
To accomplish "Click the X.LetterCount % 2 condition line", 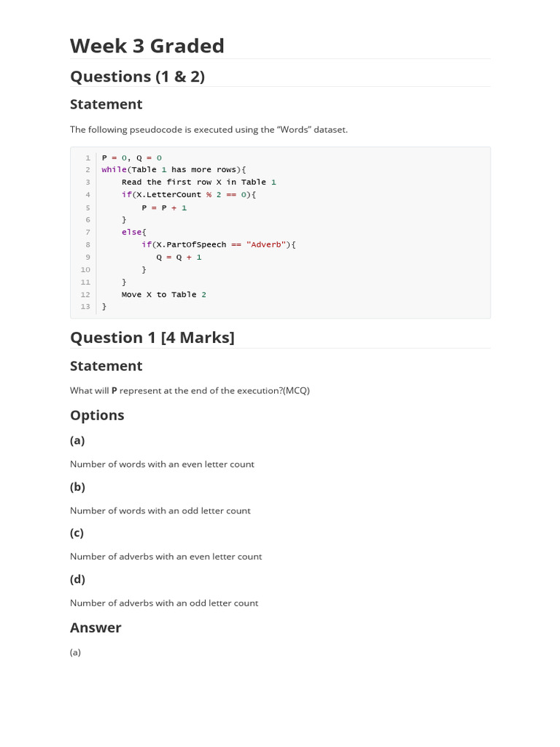I will (189, 195).
